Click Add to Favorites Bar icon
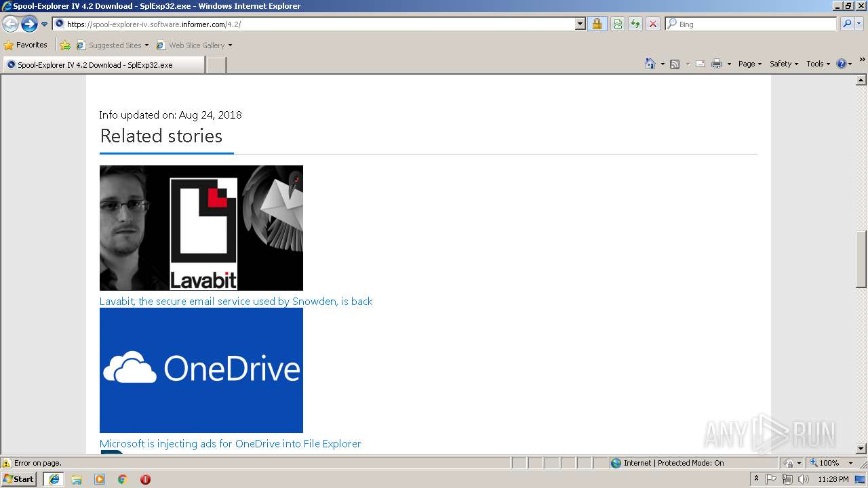This screenshot has height=488, width=868. [65, 45]
